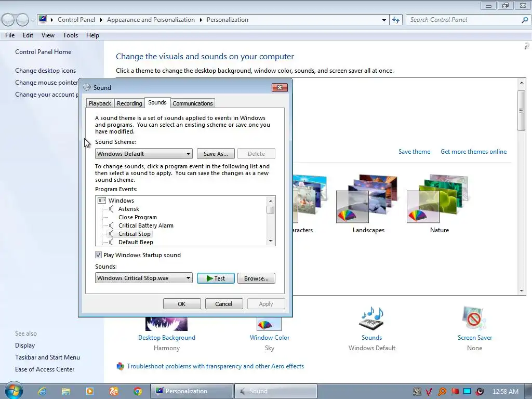Image resolution: width=532 pixels, height=399 pixels.
Task: Open the Sounds keyboard-and-notes icon
Action: [x=371, y=318]
